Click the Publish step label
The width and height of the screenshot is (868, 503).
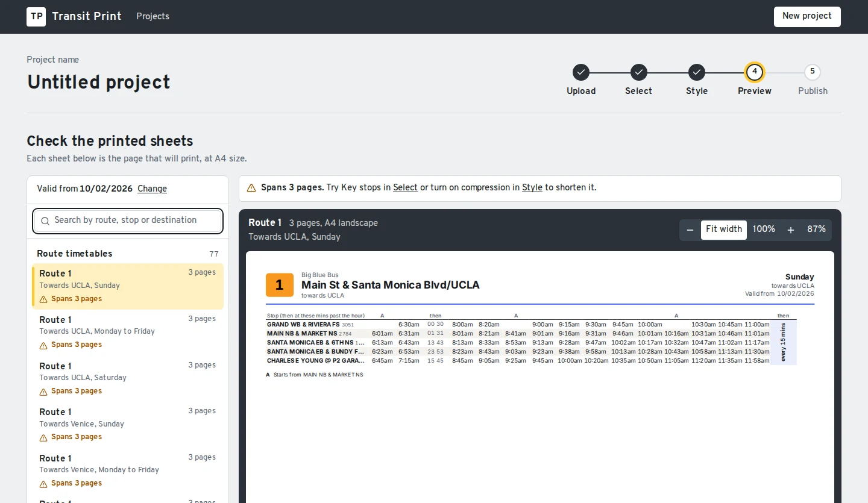click(x=813, y=91)
